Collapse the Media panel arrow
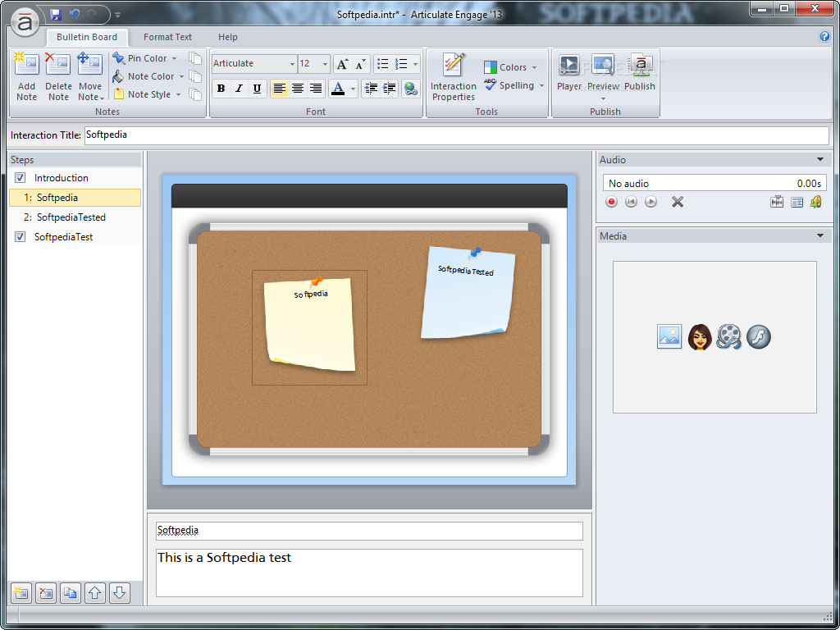Screen dimensions: 840x630 [820, 235]
